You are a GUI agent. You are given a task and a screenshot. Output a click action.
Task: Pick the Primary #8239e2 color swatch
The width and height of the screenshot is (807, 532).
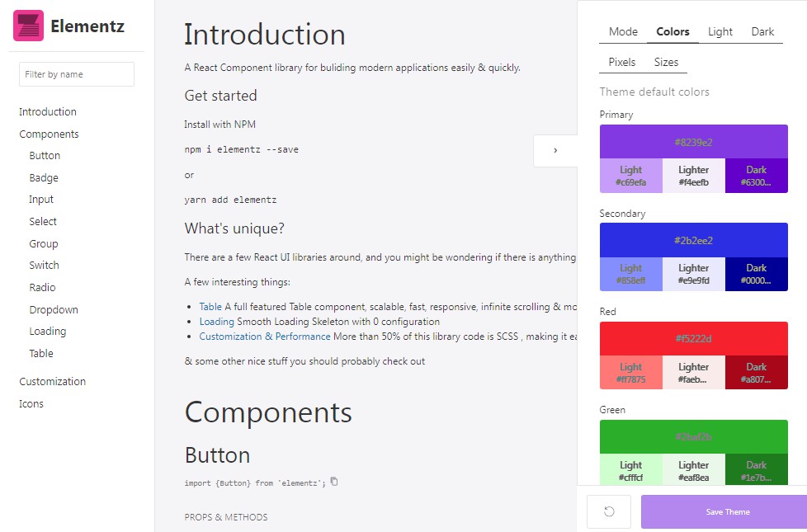693,142
